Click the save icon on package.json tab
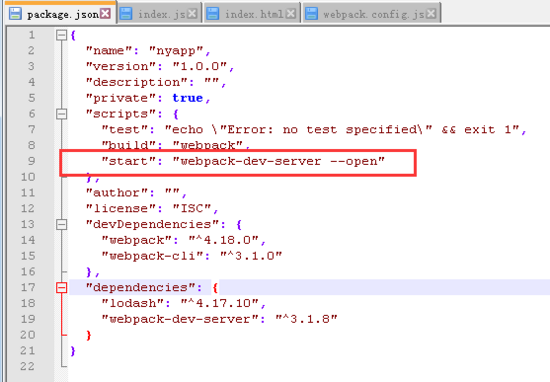Image resolution: width=550 pixels, height=382 pixels. point(15,13)
